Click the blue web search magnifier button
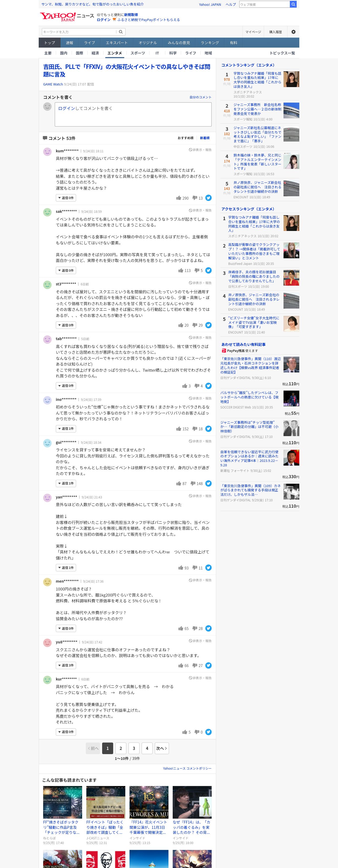 pyautogui.click(x=293, y=4)
